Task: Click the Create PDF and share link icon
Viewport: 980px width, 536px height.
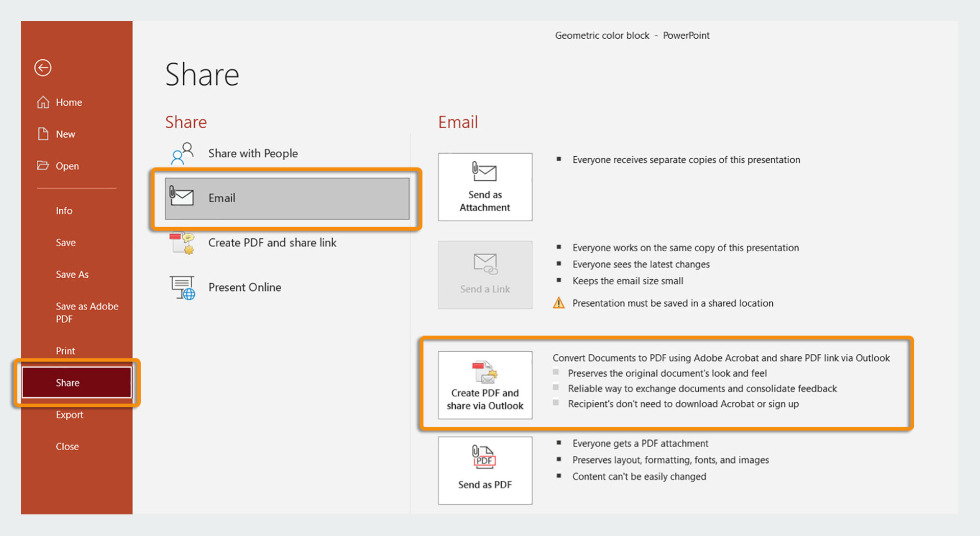Action: 182,243
